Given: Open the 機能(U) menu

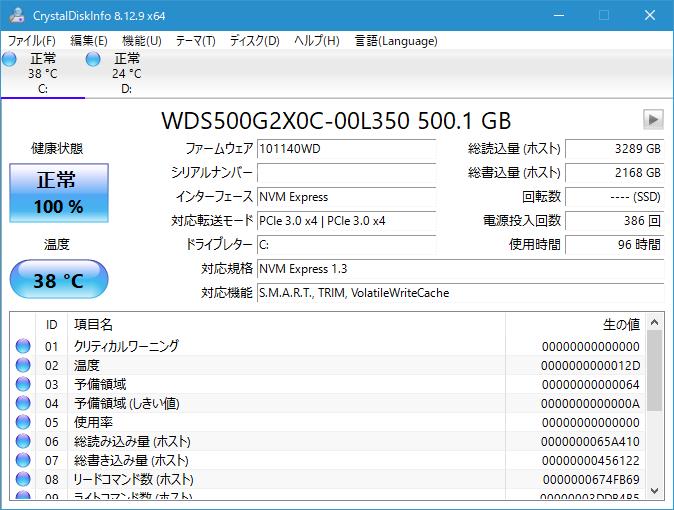Looking at the screenshot, I should 142,41.
